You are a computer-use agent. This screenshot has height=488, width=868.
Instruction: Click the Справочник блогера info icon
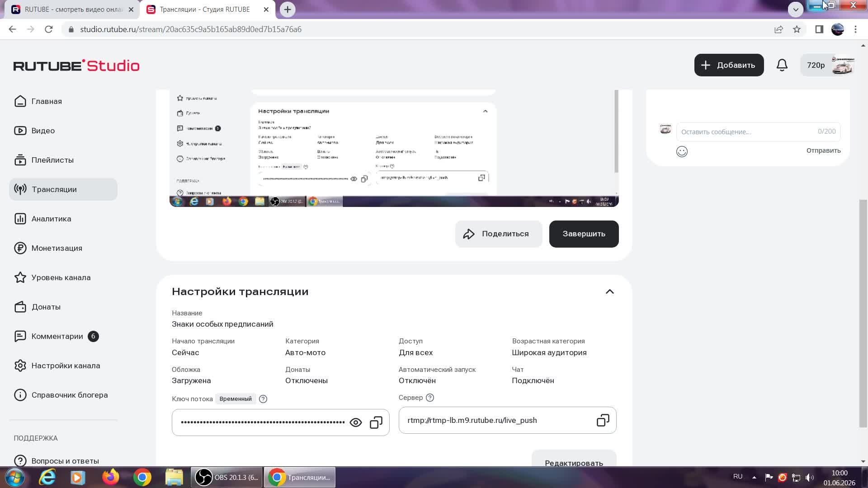tap(20, 395)
